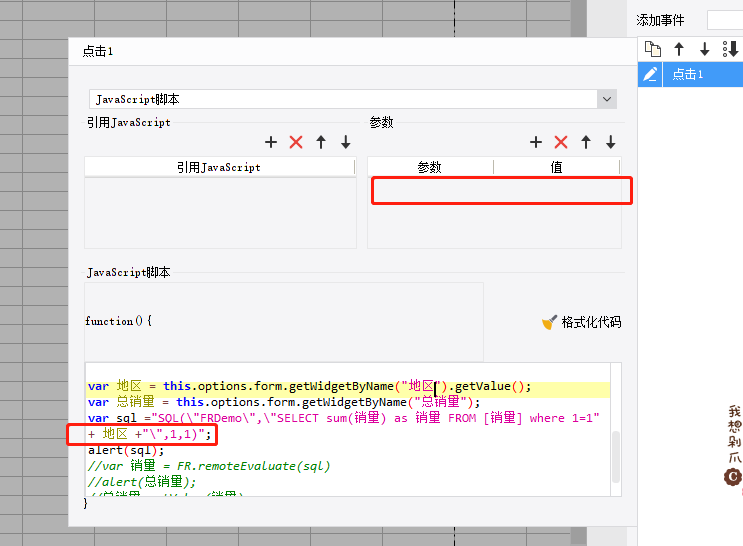Click the 参数 column header
Viewport: 743px width, 546px height.
tap(430, 167)
